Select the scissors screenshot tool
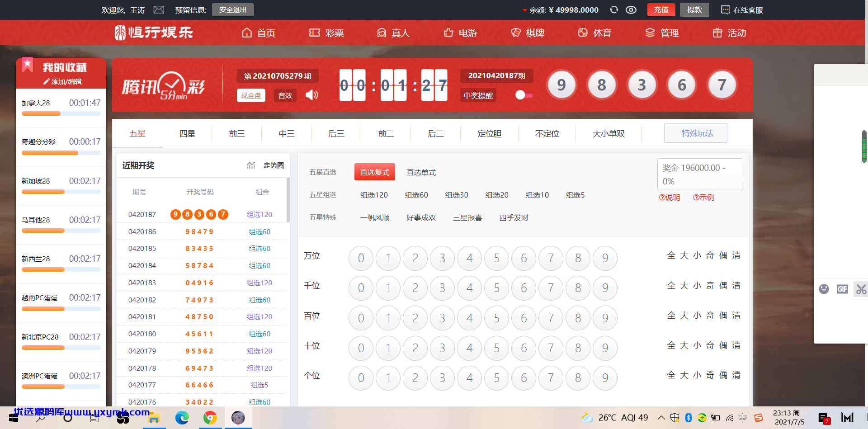The height and width of the screenshot is (429, 868). click(x=861, y=289)
